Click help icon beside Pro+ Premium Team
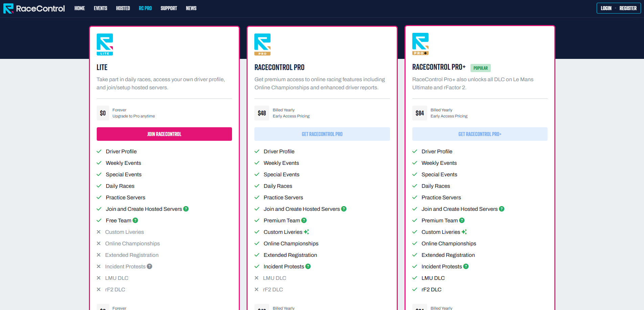The height and width of the screenshot is (310, 644). [x=462, y=220]
